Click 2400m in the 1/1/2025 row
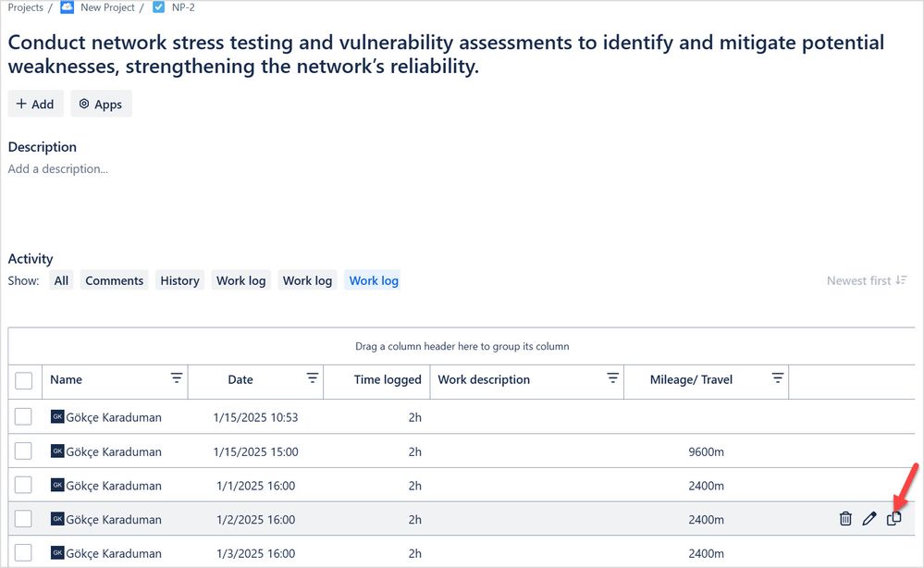This screenshot has width=924, height=568. click(x=706, y=486)
